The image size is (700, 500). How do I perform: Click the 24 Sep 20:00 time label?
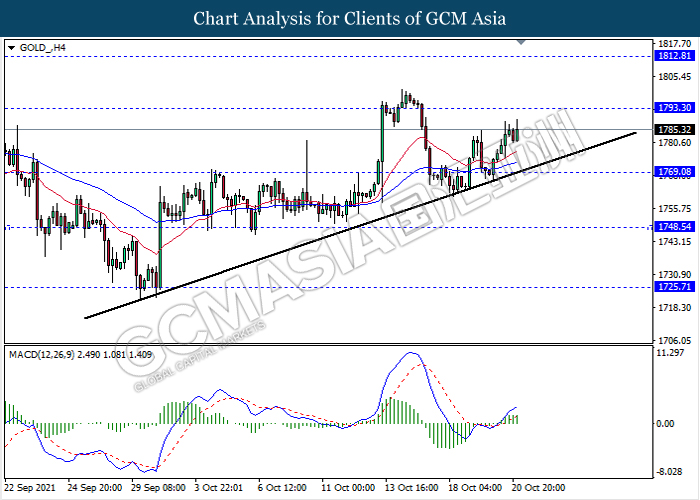(x=95, y=488)
